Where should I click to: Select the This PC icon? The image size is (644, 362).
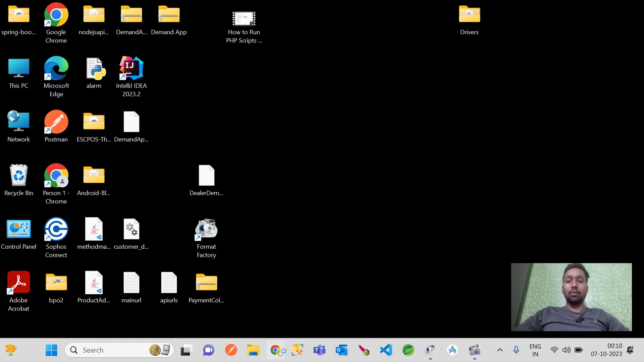[x=18, y=74]
